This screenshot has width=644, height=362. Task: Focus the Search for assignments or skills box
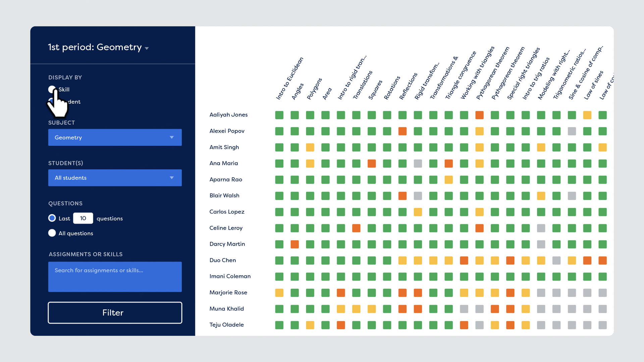[x=115, y=277]
